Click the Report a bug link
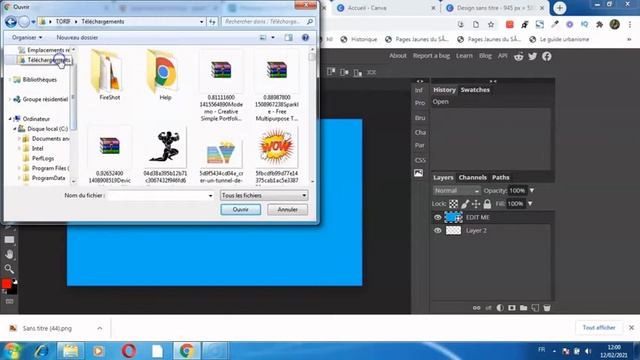 [x=431, y=56]
